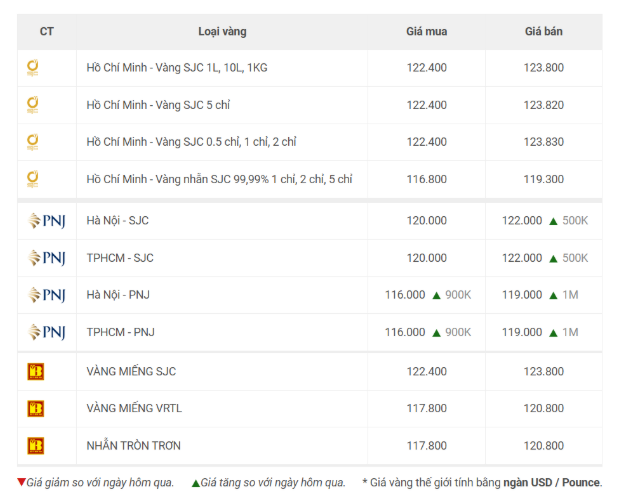The image size is (618, 504).
Task: Click the 123.830 sell price value
Action: pyautogui.click(x=544, y=142)
